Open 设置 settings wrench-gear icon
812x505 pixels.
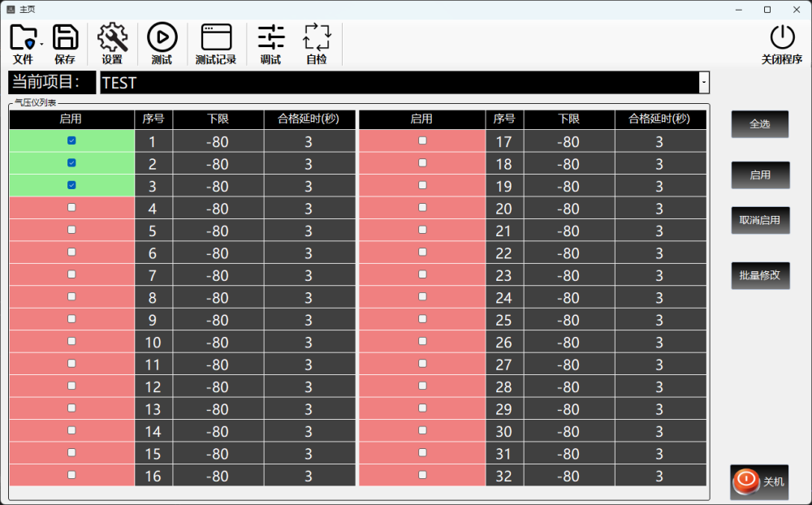[x=112, y=38]
